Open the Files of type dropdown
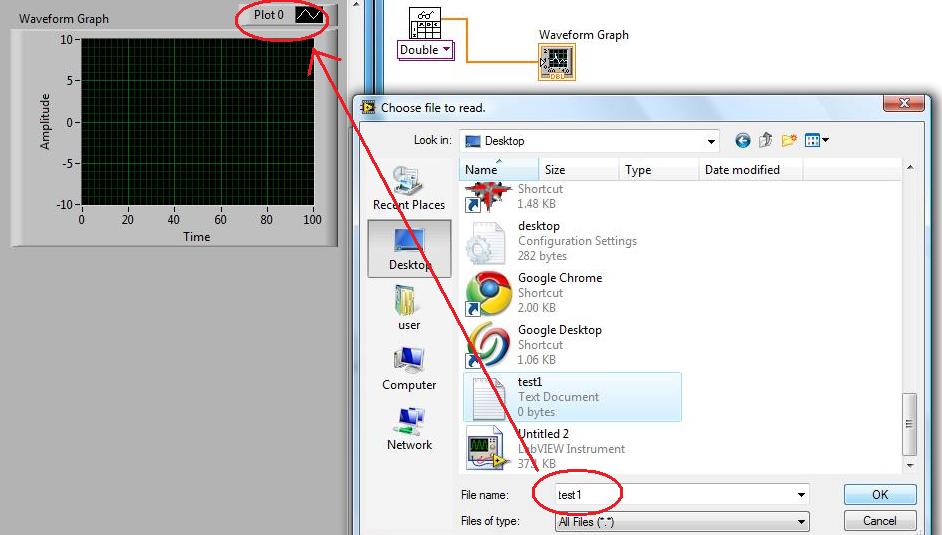Screen dimensions: 942x535 click(x=682, y=521)
